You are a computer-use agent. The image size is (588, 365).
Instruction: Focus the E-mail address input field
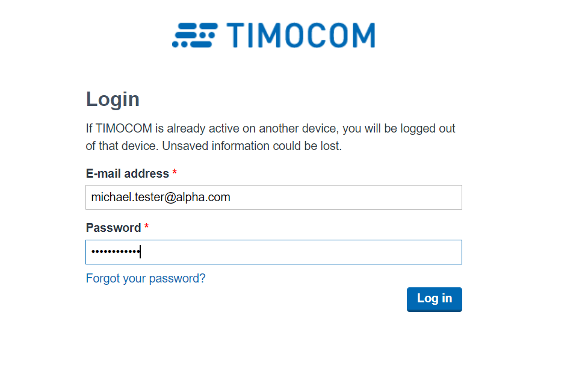pos(274,198)
